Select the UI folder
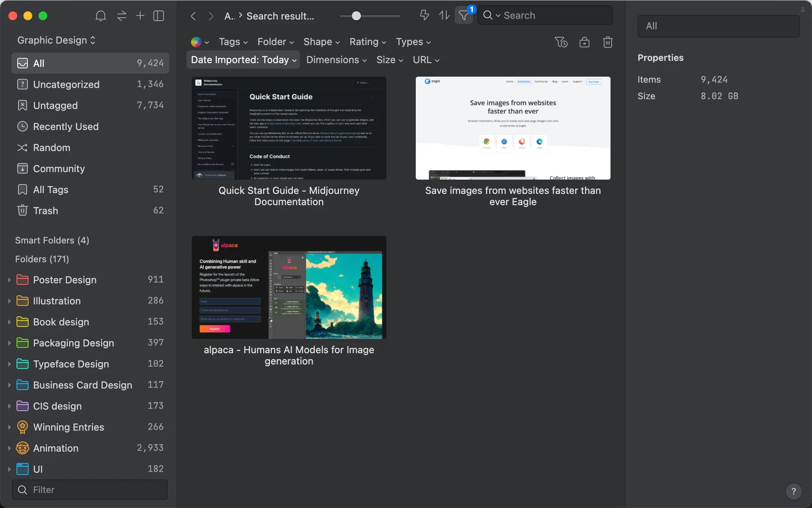The height and width of the screenshot is (508, 812). click(x=90, y=469)
